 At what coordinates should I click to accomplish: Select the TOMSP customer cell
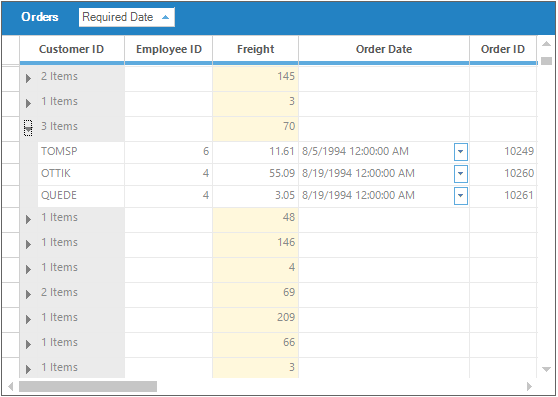point(81,152)
